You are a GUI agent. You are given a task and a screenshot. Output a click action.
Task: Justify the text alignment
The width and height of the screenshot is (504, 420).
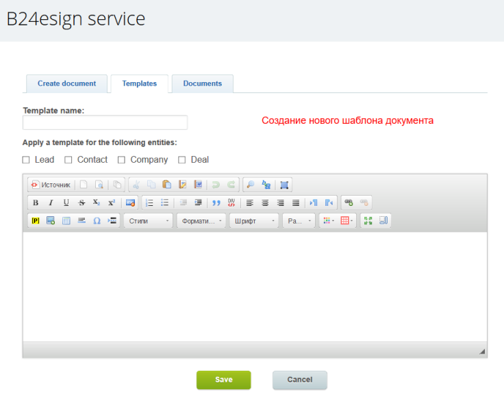click(x=296, y=202)
